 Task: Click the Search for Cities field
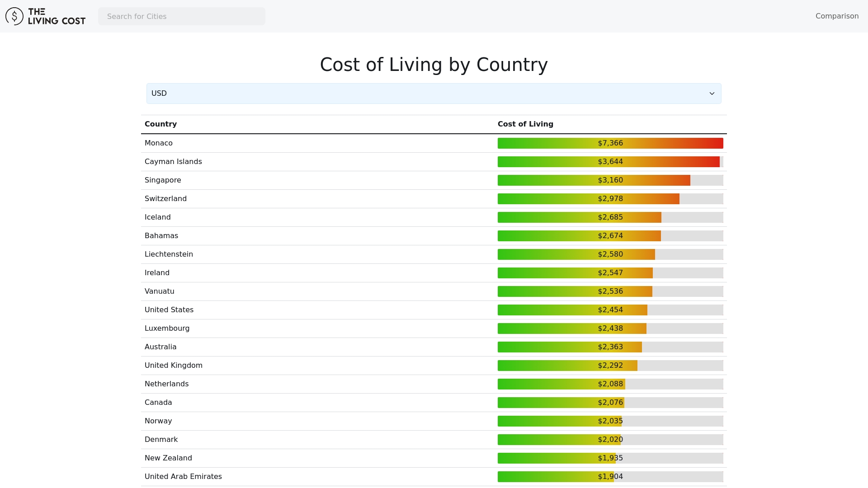pyautogui.click(x=181, y=16)
